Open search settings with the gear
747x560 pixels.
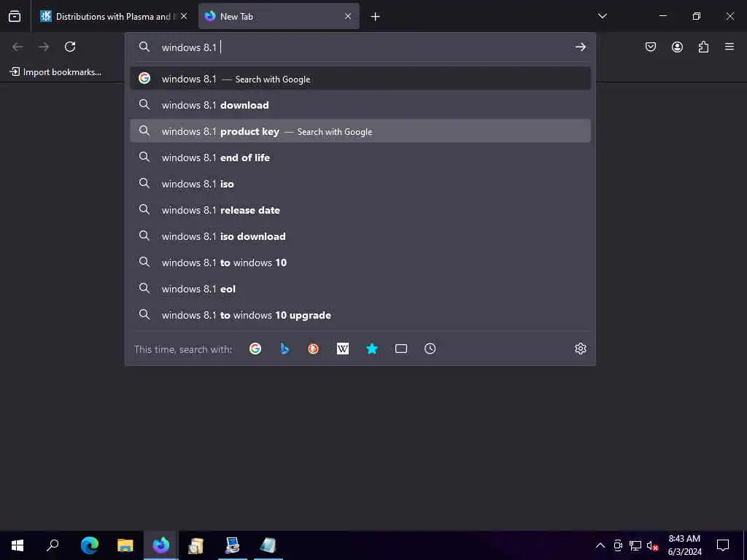(580, 349)
